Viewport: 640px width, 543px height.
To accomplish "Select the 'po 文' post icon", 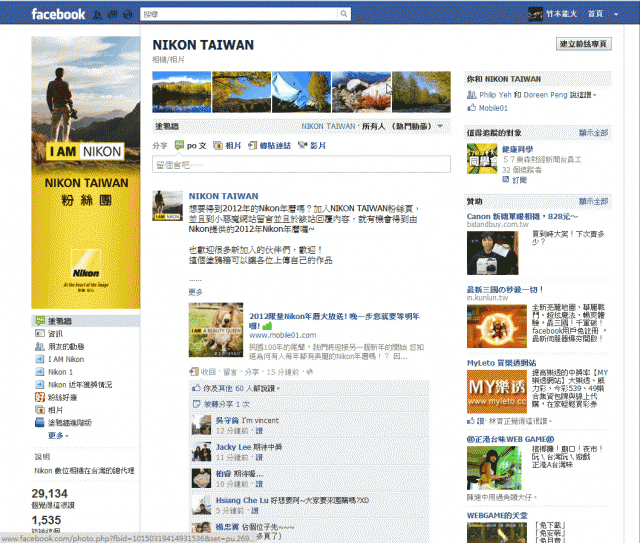I will point(179,145).
